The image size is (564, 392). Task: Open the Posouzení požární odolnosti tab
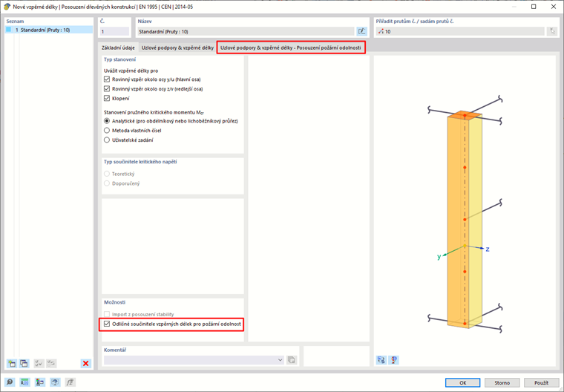click(291, 48)
